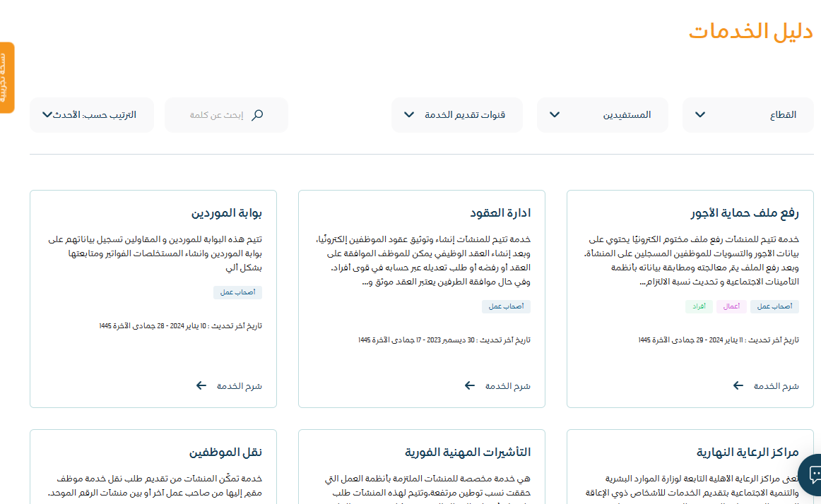Select the أفراد tag in first card

pyautogui.click(x=699, y=306)
